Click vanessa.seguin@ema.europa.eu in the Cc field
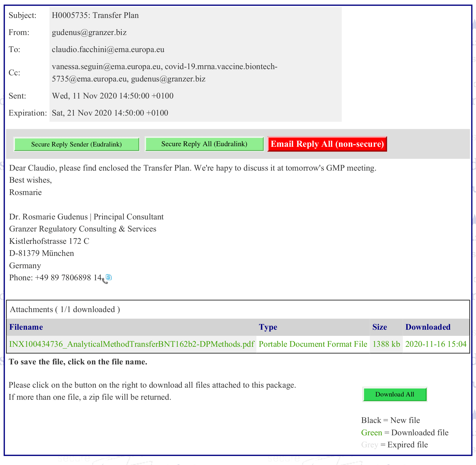This screenshot has width=476, height=465. pyautogui.click(x=106, y=67)
